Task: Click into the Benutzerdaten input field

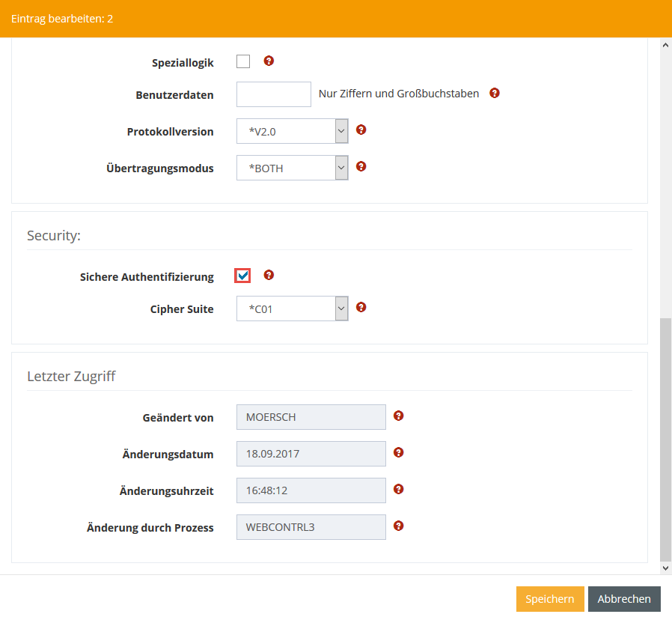Action: coord(273,94)
